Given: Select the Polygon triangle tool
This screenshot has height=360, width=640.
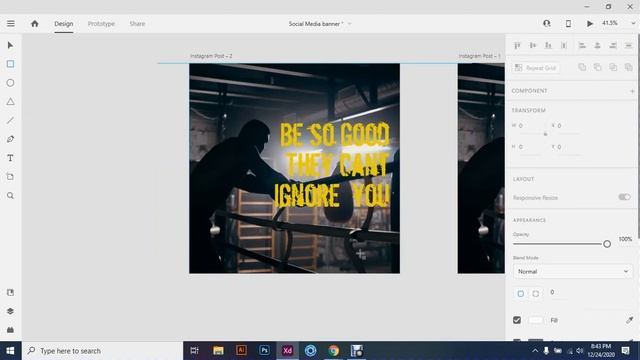Looking at the screenshot, I should pos(10,102).
